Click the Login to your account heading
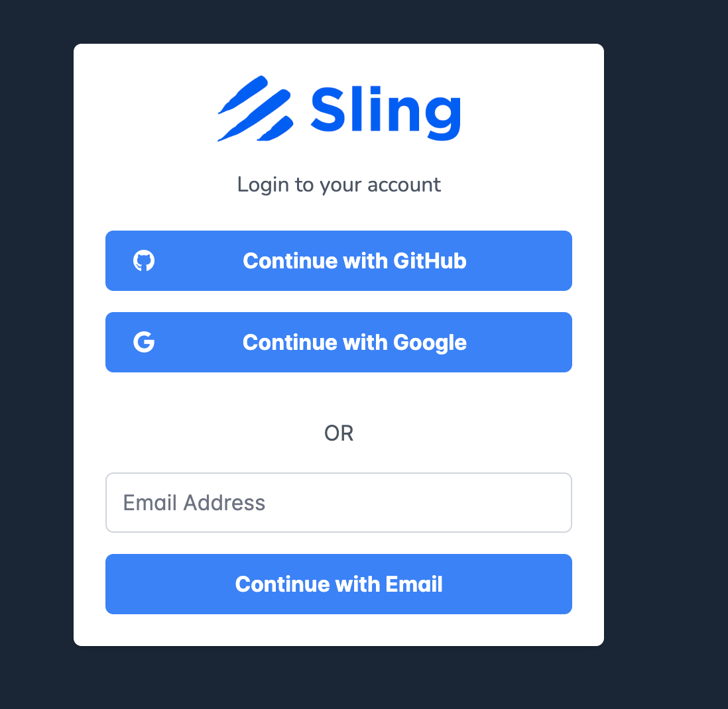Viewport: 728px width, 709px height. (339, 184)
